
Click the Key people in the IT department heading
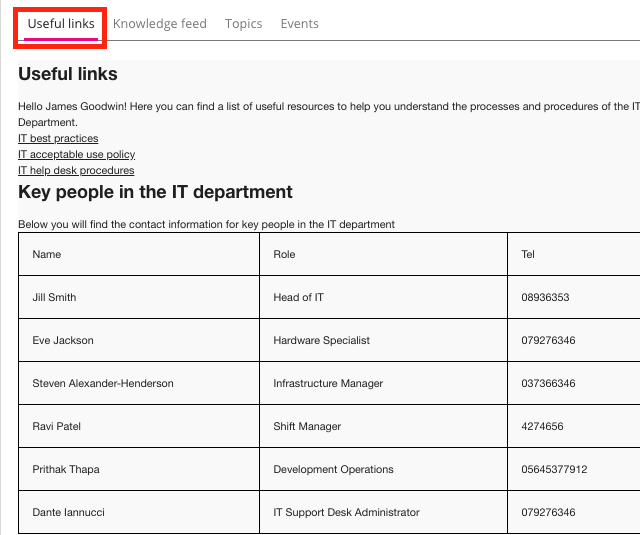pyautogui.click(x=155, y=192)
